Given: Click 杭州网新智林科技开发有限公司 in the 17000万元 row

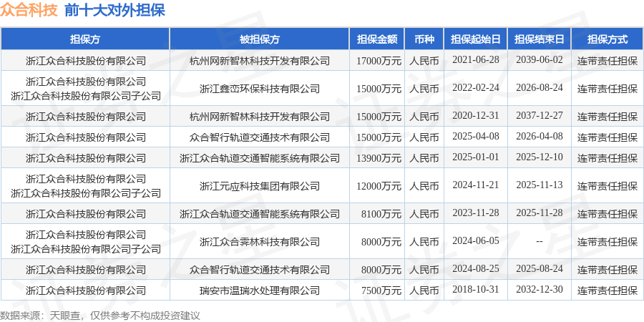Looking at the screenshot, I should point(260,61).
